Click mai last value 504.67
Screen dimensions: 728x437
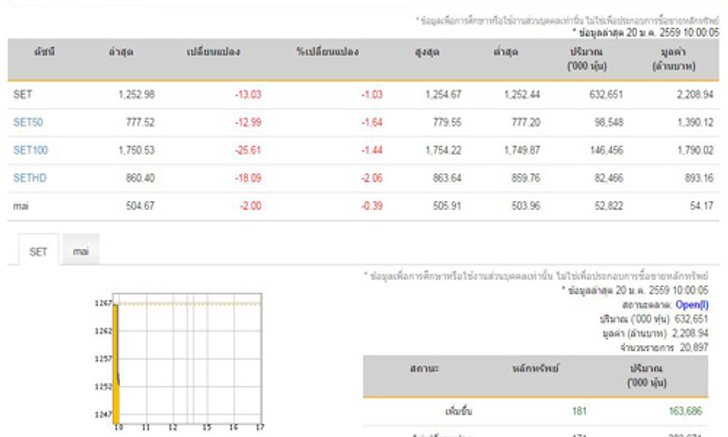(x=140, y=206)
